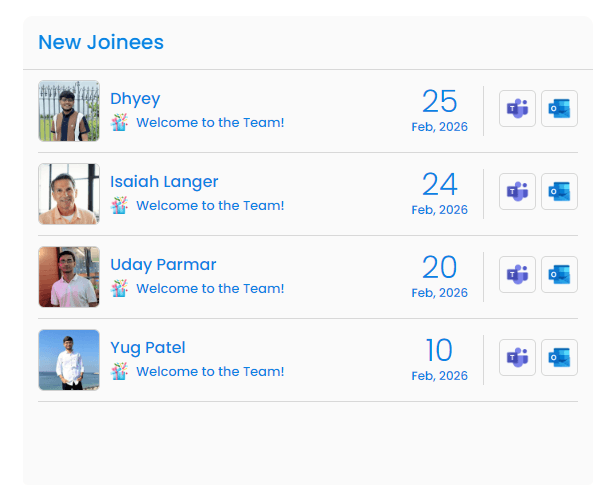The width and height of the screenshot is (602, 501).
Task: Open Yug Patel's name link
Action: (148, 347)
